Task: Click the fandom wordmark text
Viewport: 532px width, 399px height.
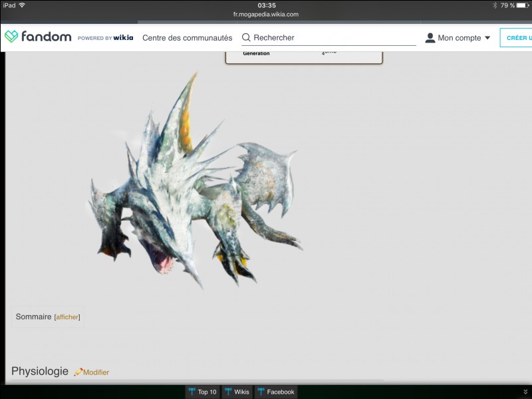Action: [x=46, y=36]
